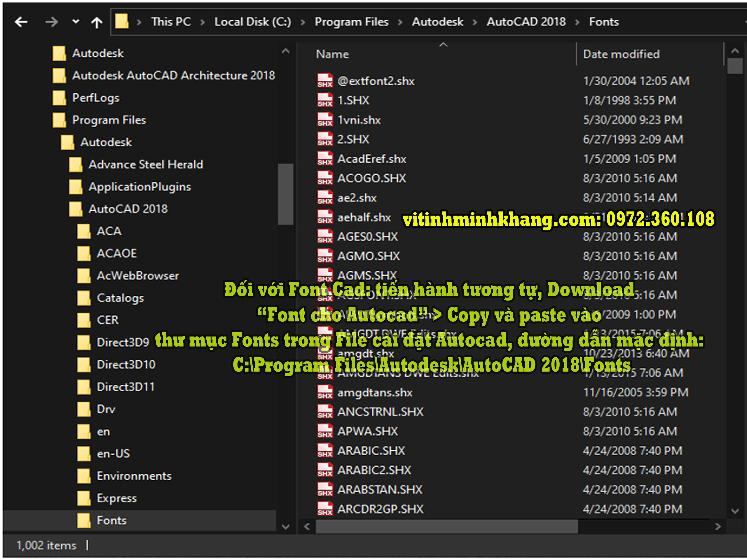Expand chevron after Autodesk breadcrumb
This screenshot has height=560, width=747.
point(475,22)
